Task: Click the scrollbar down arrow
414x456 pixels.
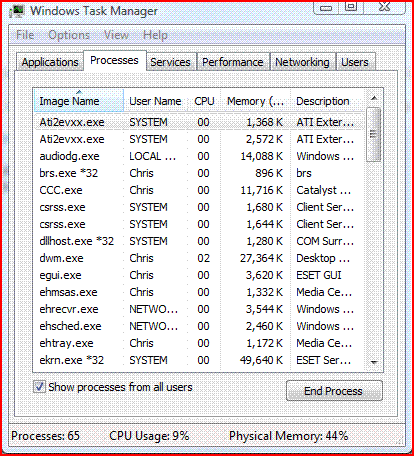Action: click(374, 362)
